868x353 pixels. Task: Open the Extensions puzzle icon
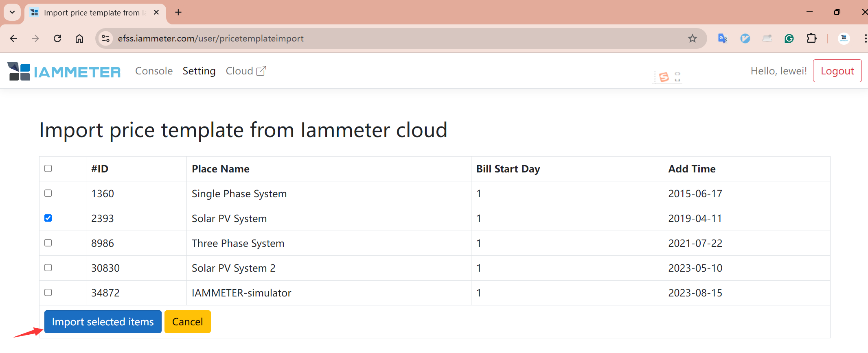tap(811, 38)
